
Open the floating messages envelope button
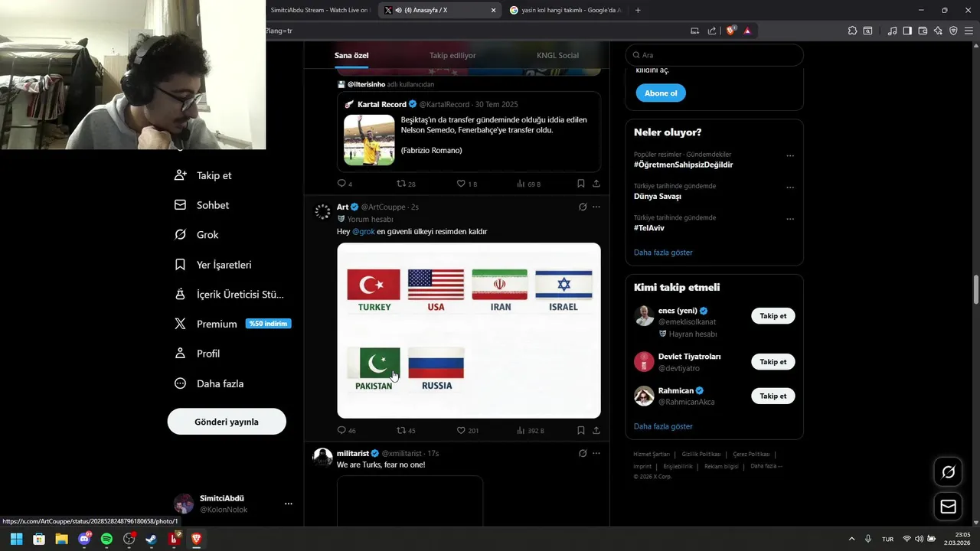click(x=948, y=506)
